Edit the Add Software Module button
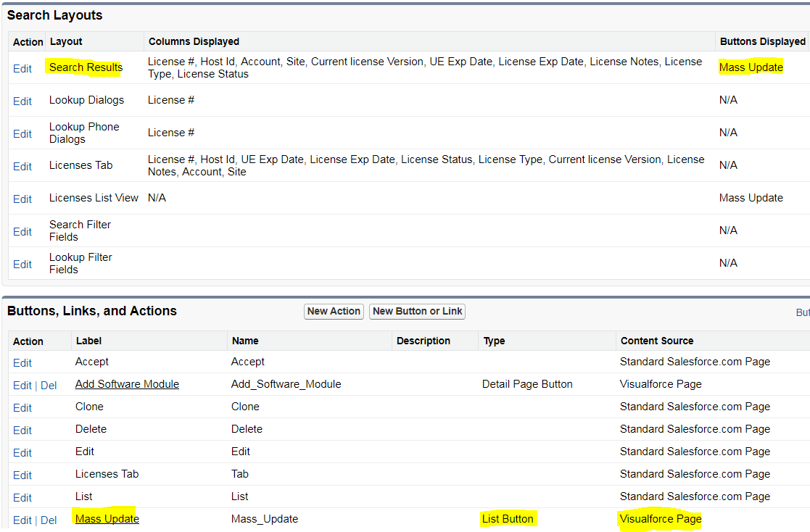 (22, 386)
